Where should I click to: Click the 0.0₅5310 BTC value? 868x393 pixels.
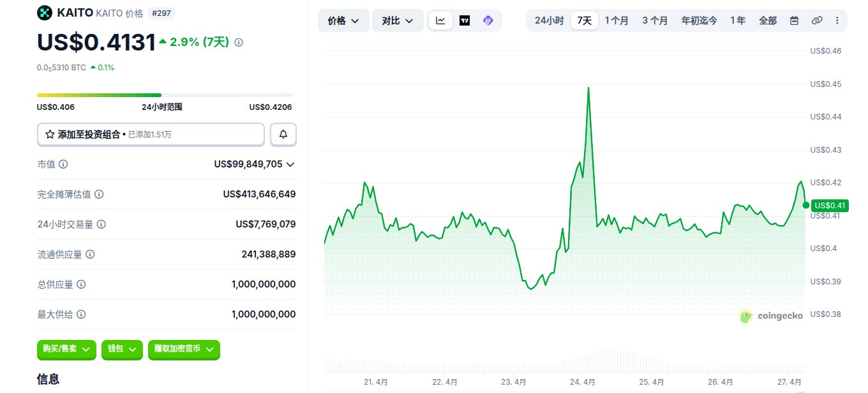(x=61, y=67)
